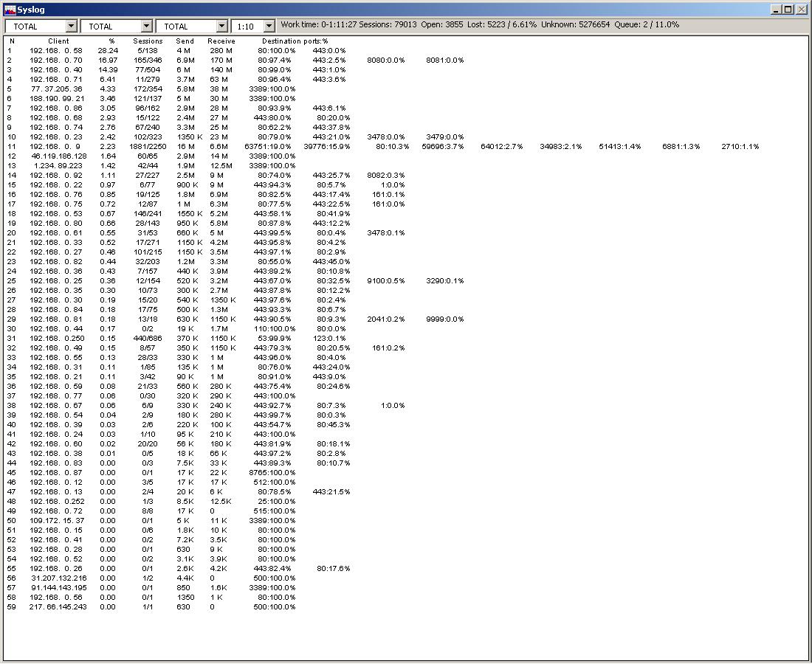Click port entry 39776:15.9%
This screenshot has width=812, height=664.
click(327, 147)
